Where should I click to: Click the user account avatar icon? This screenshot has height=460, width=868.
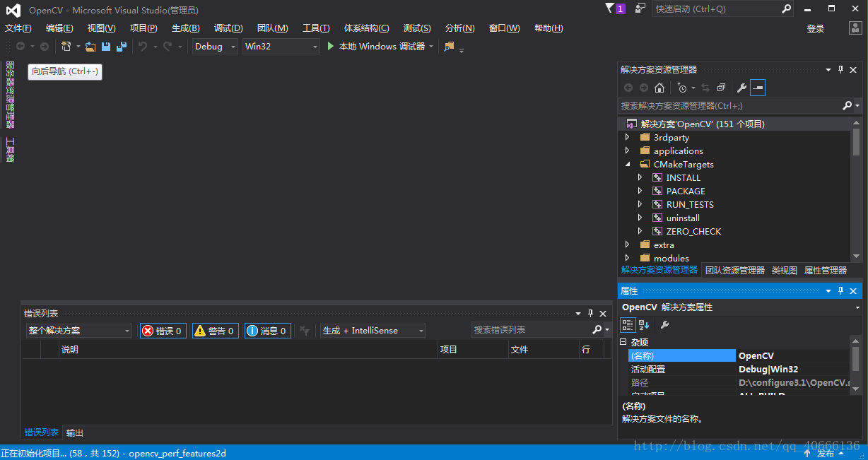point(855,28)
